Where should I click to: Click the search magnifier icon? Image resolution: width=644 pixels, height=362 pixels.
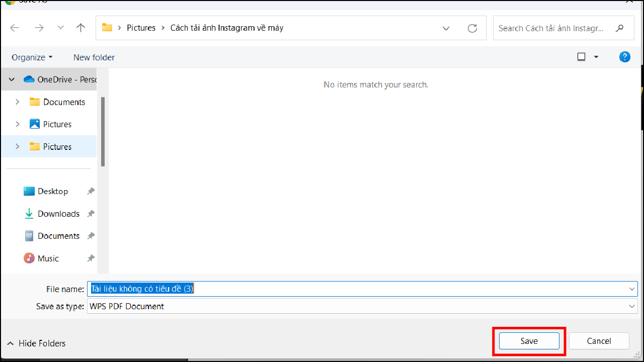(x=620, y=28)
